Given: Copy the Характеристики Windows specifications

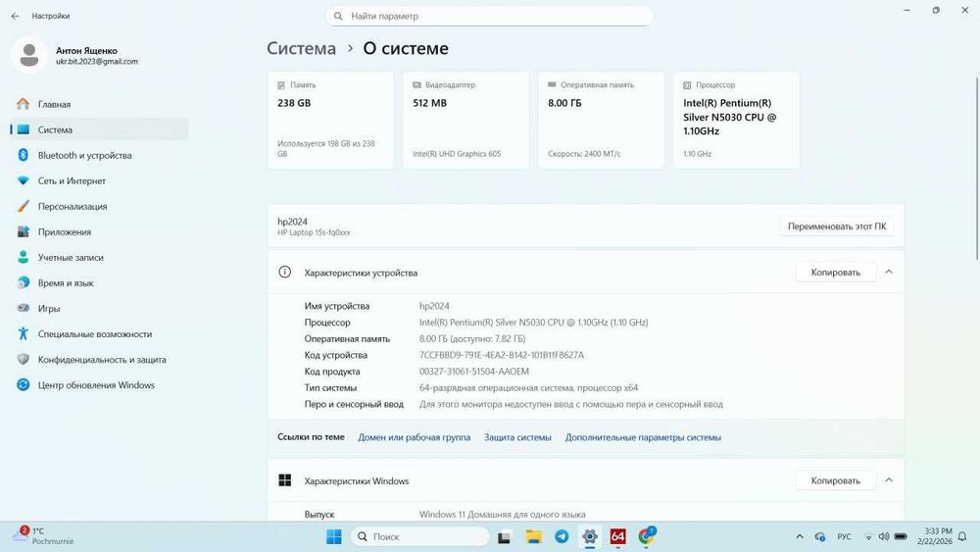Looking at the screenshot, I should coord(836,480).
